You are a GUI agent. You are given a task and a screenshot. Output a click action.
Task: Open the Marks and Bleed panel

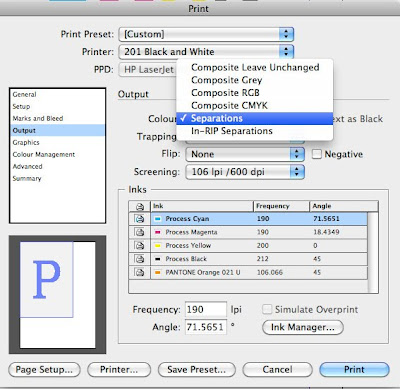pos(58,118)
